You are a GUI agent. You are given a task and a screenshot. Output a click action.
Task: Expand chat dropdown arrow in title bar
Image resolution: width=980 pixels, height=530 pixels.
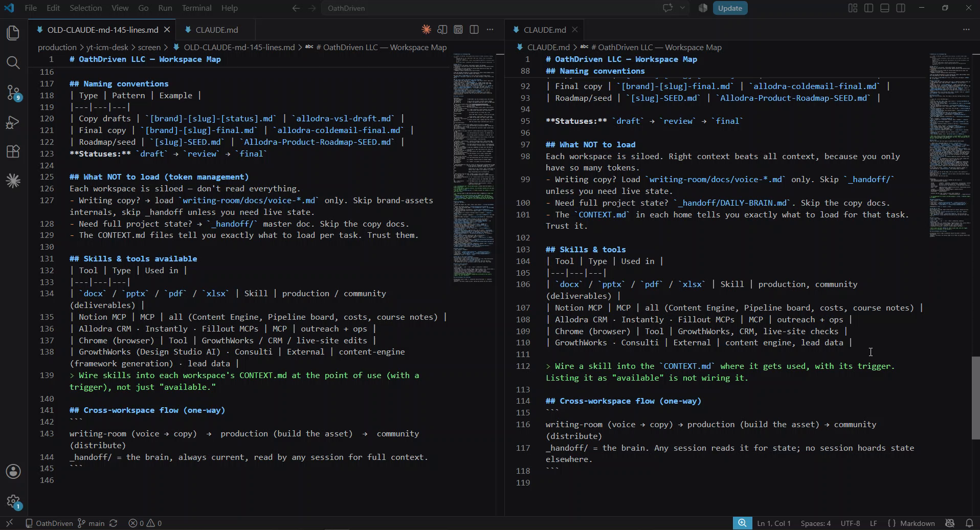[x=682, y=8]
